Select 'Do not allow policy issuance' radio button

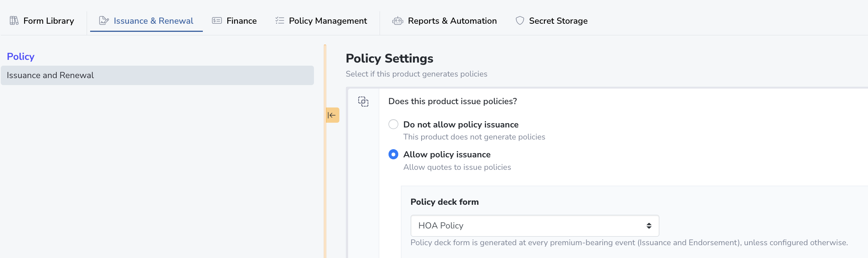(x=393, y=124)
